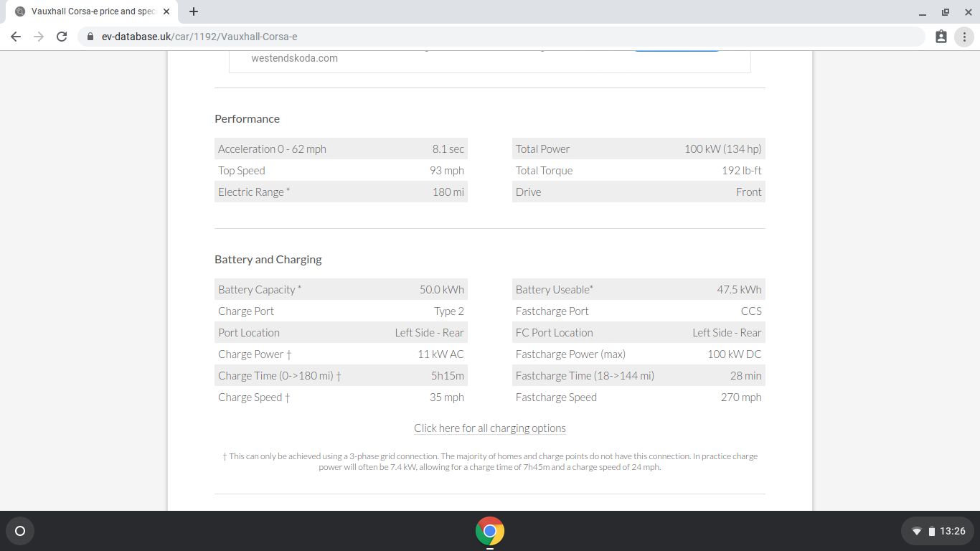Screen dimensions: 980x551
Task: Open the profile icon beside the address bar
Action: click(x=941, y=37)
